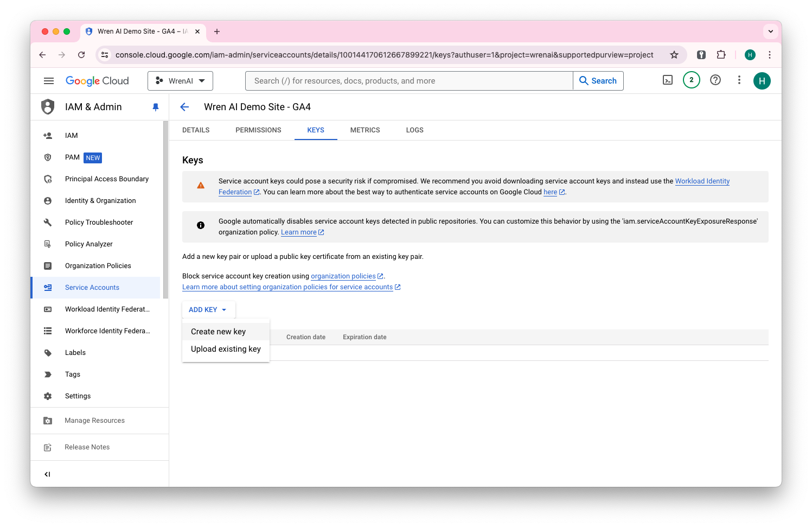This screenshot has height=527, width=812.
Task: Open Workforce Identity Federation sidebar item
Action: coord(95,331)
